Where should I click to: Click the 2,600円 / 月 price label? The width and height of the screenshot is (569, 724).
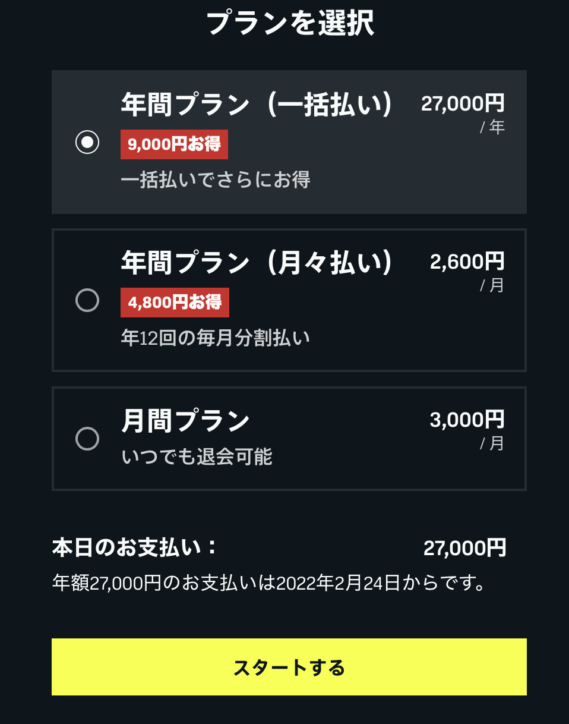pos(467,272)
